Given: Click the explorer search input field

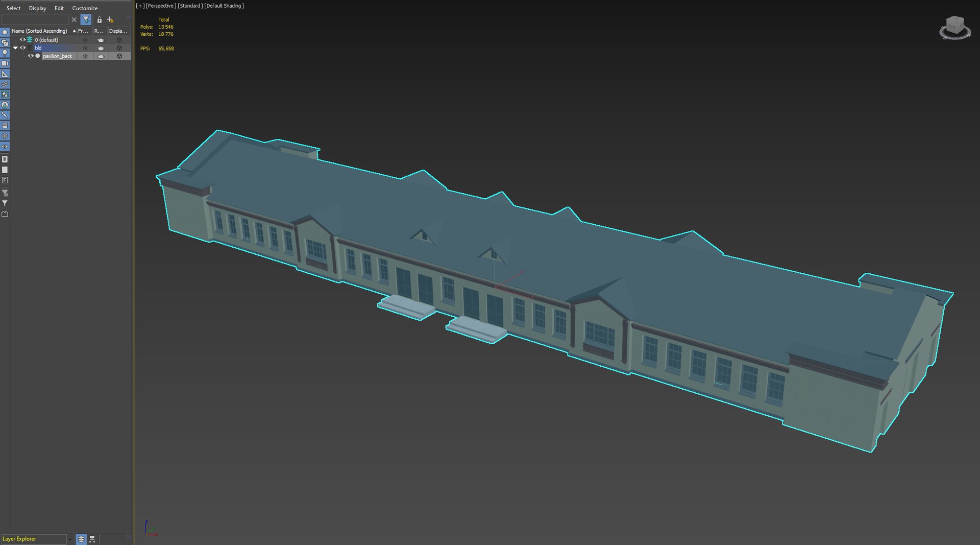Looking at the screenshot, I should tap(35, 20).
